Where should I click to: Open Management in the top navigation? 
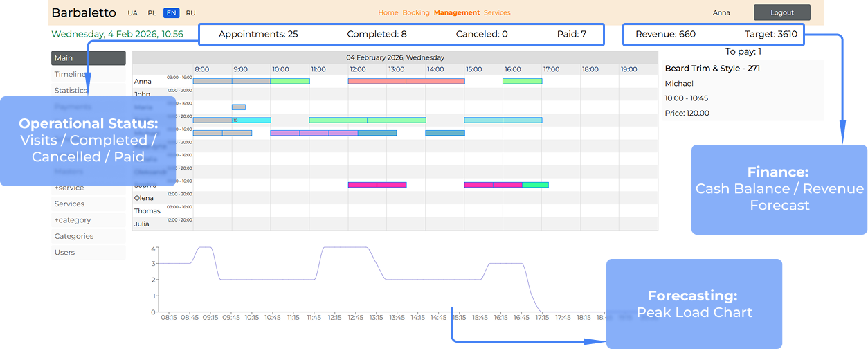click(456, 12)
